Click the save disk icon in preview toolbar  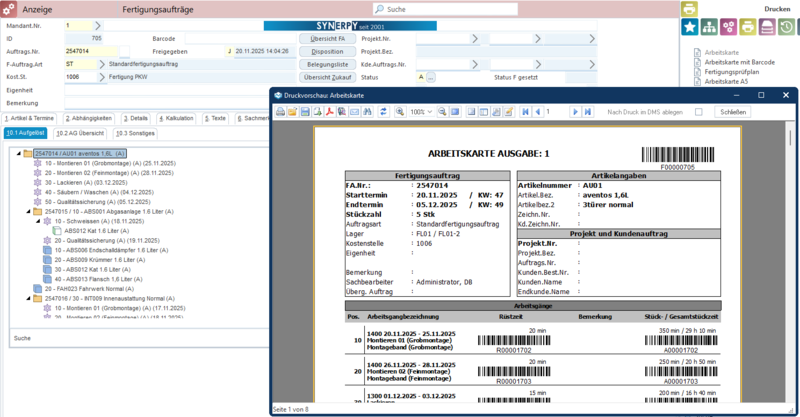[305, 112]
